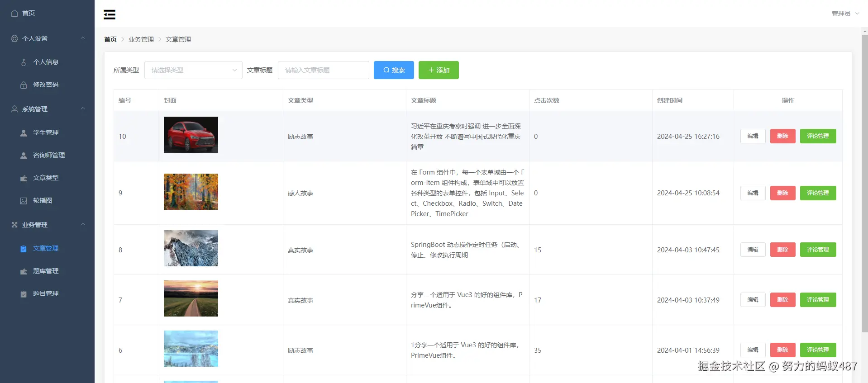Click the clipboard icon beside 题目管理

24,293
